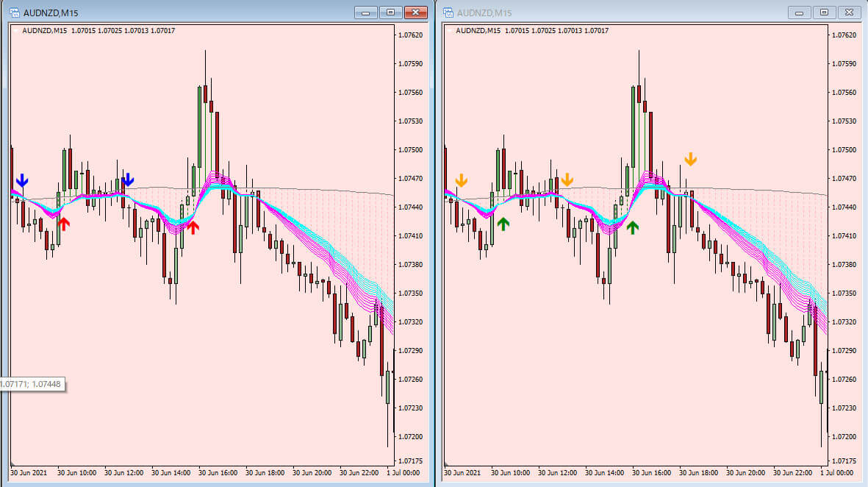Click the OHLC header line inside the right chart
The image size is (868, 487).
coord(532,30)
